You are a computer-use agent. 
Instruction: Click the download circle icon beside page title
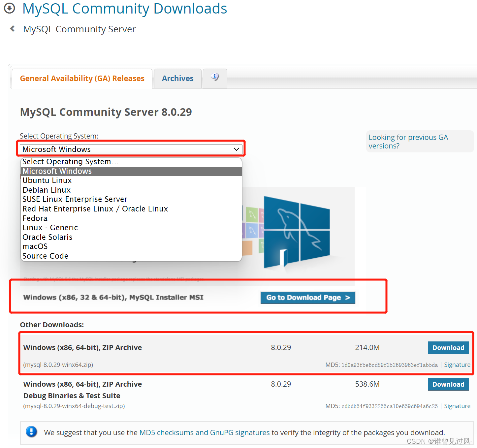point(10,8)
